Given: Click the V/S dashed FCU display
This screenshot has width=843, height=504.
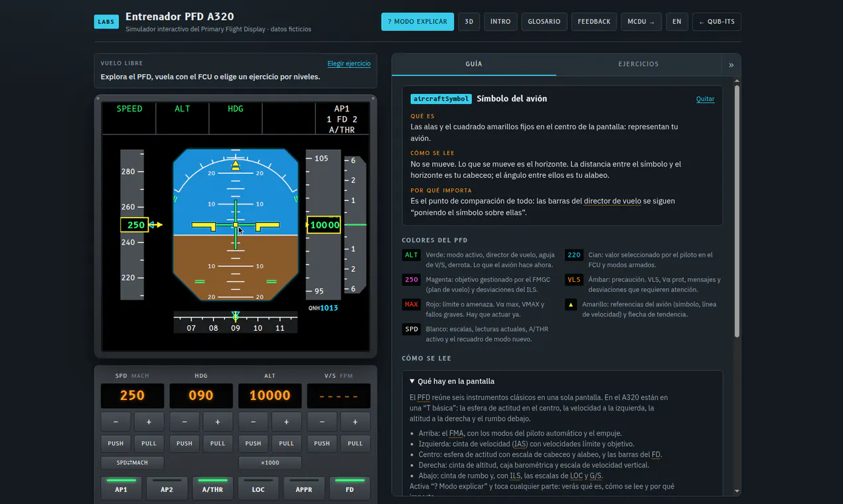Looking at the screenshot, I should (x=339, y=396).
